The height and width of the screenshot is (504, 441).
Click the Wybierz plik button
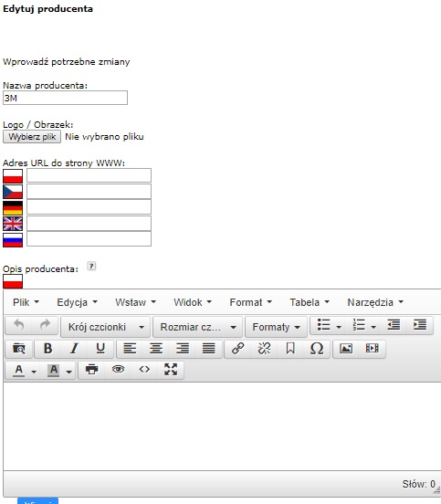pyautogui.click(x=32, y=137)
